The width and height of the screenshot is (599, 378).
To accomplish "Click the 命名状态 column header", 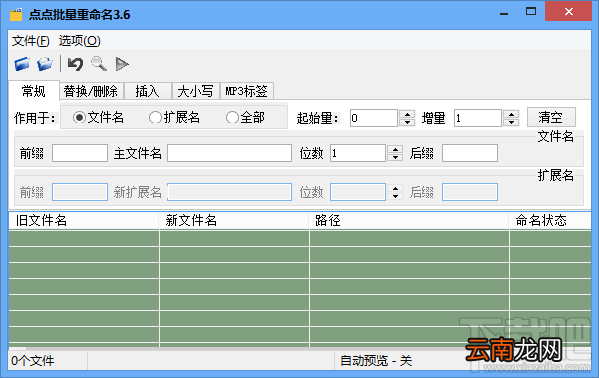I will tap(550, 221).
